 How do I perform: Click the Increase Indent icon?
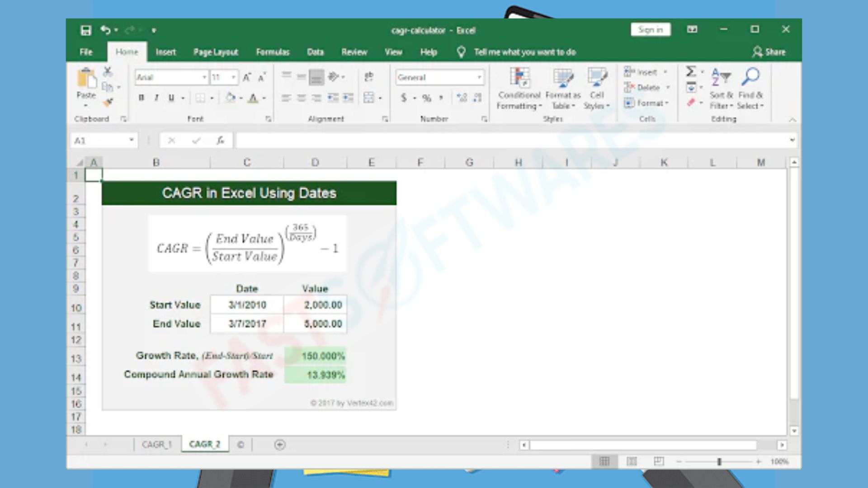click(348, 98)
